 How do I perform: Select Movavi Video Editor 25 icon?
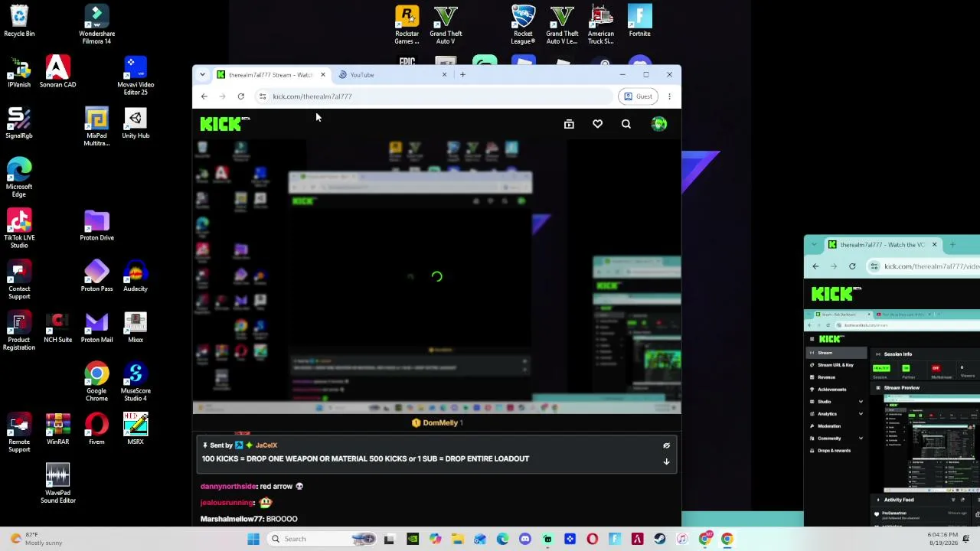136,77
